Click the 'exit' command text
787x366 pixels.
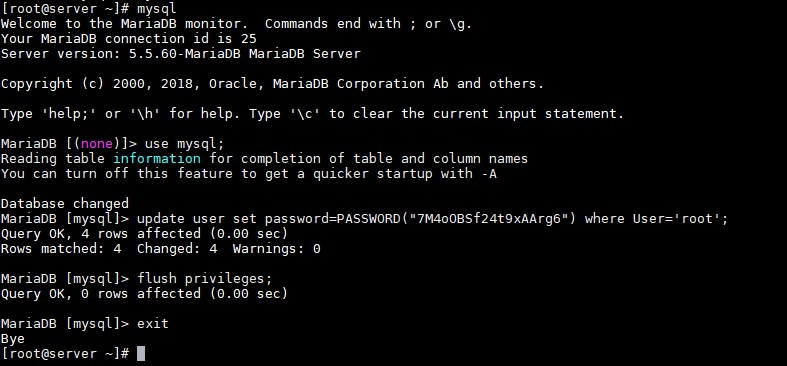[x=153, y=324]
